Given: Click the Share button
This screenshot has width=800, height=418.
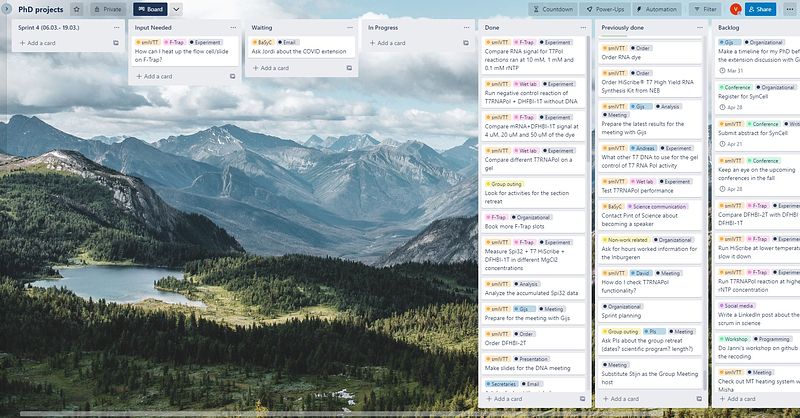Looking at the screenshot, I should coord(760,8).
